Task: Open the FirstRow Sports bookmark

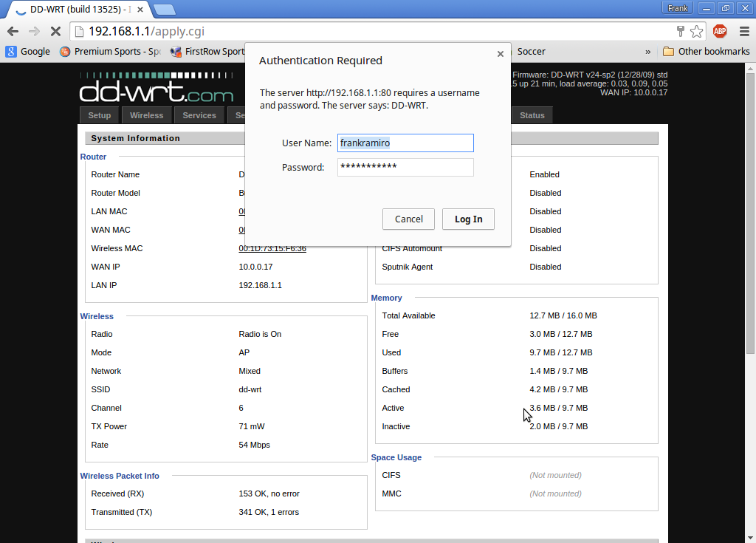Action: coord(207,51)
